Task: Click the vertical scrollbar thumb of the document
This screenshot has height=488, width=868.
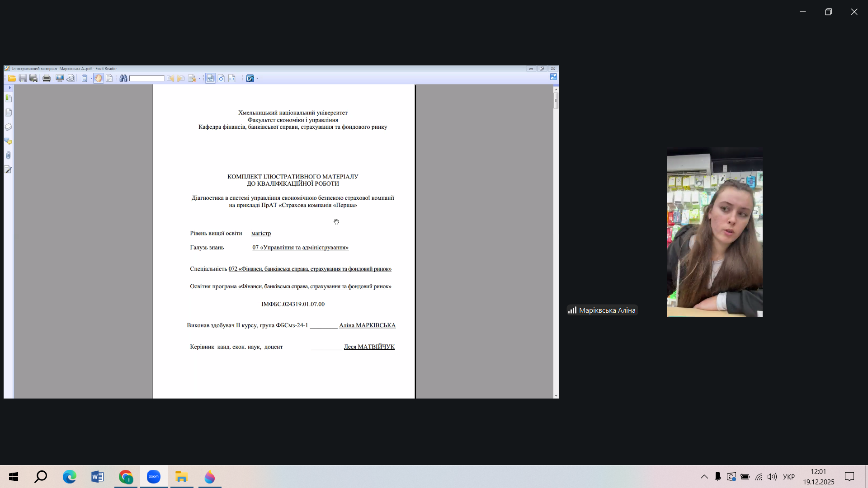Action: click(556, 100)
